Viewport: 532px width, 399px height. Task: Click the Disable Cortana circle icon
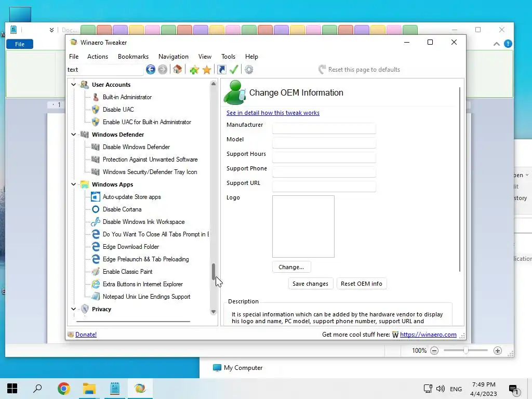coord(96,209)
